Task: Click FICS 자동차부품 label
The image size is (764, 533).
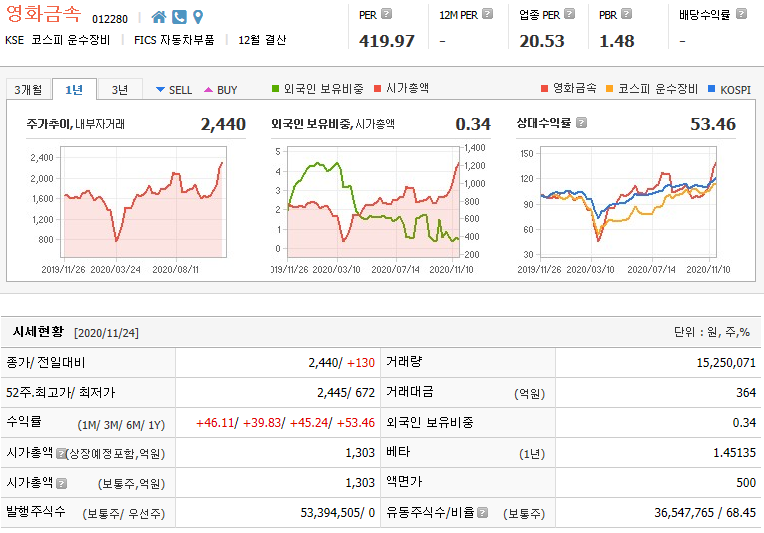Action: pyautogui.click(x=174, y=40)
